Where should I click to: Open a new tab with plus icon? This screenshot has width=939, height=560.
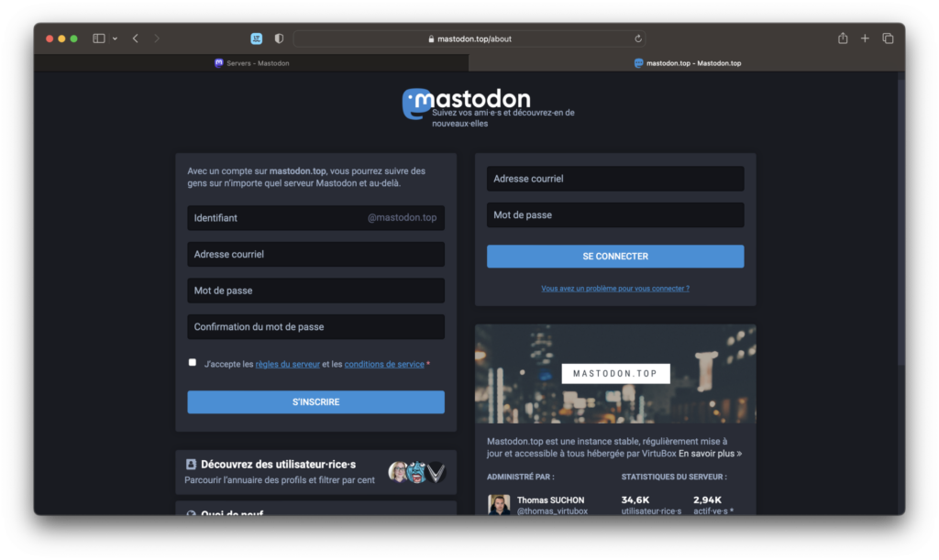point(865,38)
